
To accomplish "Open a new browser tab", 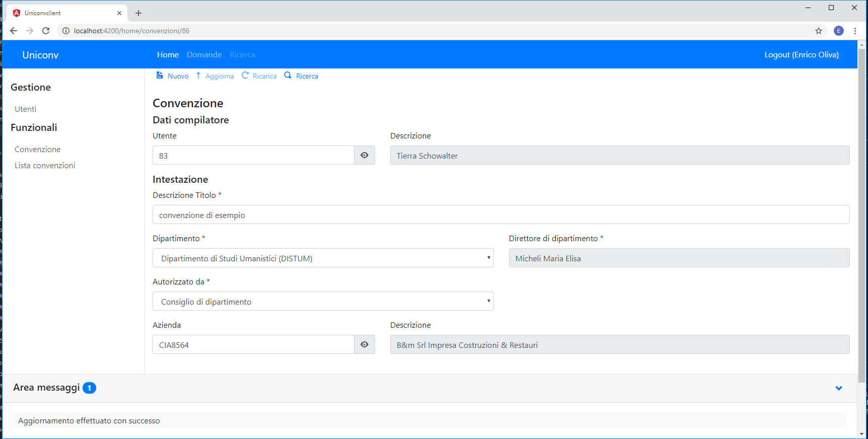I will (x=138, y=13).
